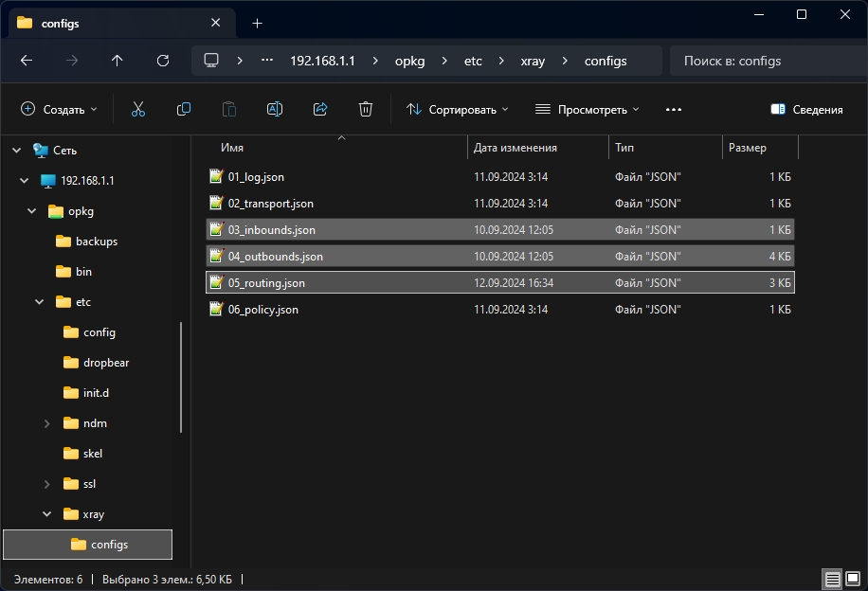
Task: Click the Copy icon in toolbar
Action: pyautogui.click(x=184, y=110)
